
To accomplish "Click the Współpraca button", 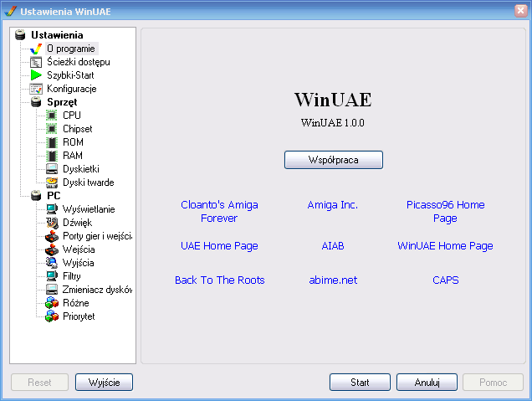I will click(x=334, y=160).
